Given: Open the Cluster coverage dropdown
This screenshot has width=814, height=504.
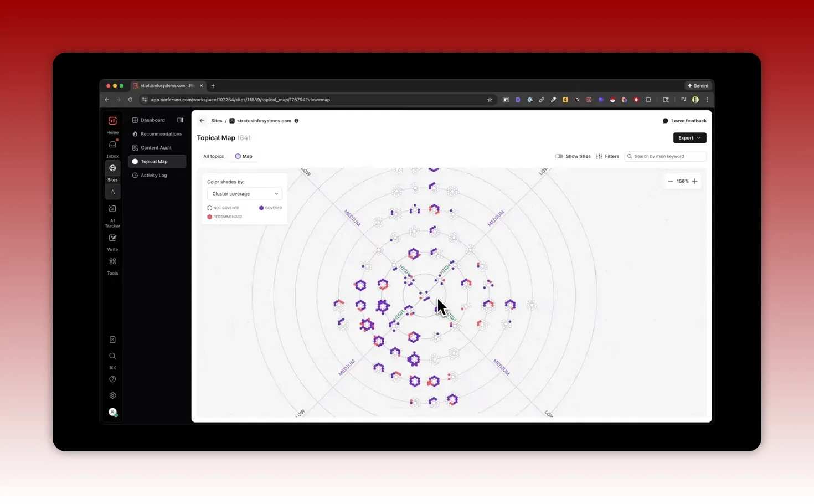Looking at the screenshot, I should 244,193.
